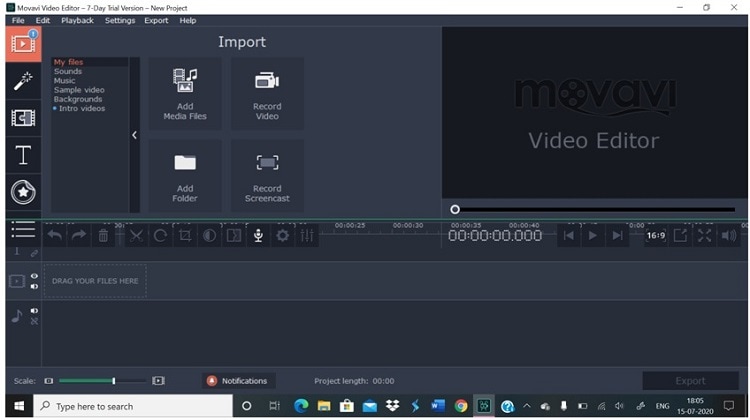Mute the audio track
The image size is (750, 420).
coord(34,311)
